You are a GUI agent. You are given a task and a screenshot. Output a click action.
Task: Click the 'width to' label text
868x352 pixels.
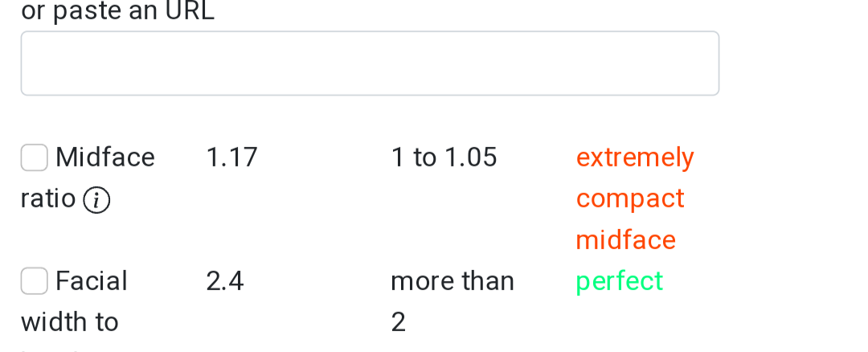coord(70,322)
